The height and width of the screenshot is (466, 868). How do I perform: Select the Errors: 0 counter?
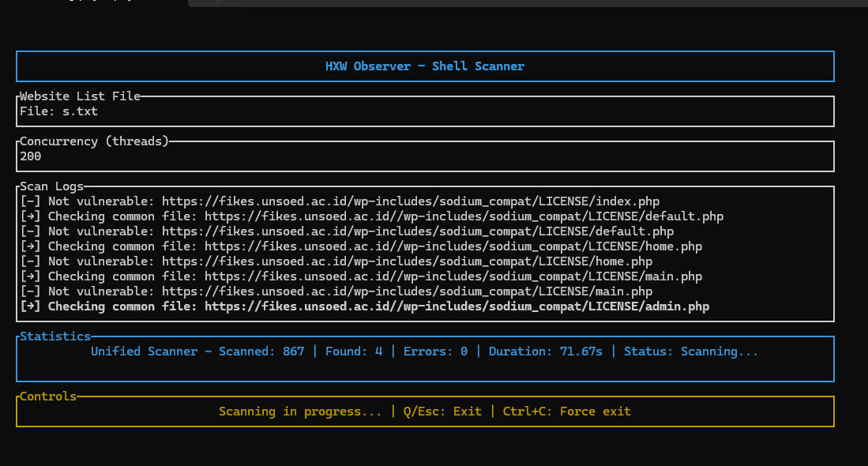tap(435, 351)
